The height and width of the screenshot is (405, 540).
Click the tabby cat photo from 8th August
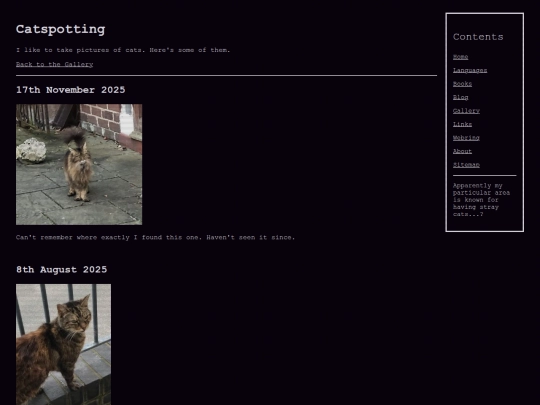pyautogui.click(x=63, y=344)
